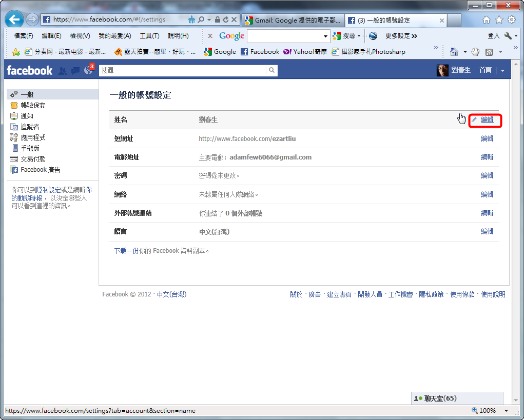Click the Facebook logo in the blue bar
This screenshot has height=420, width=524.
click(29, 70)
